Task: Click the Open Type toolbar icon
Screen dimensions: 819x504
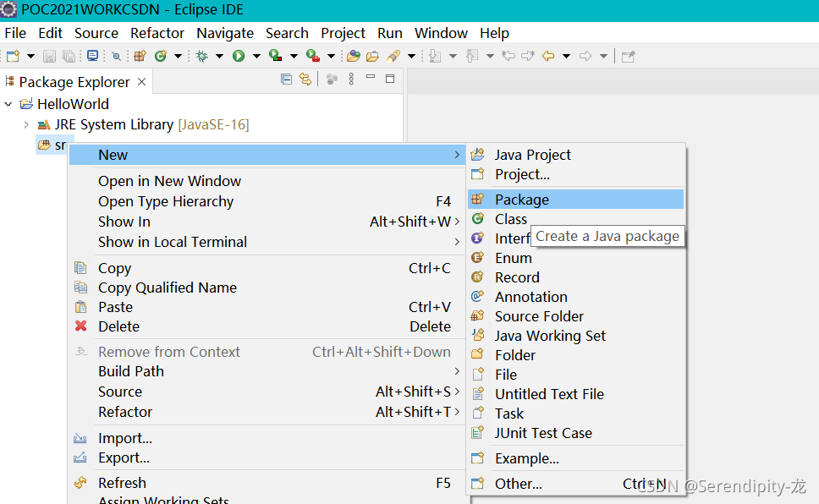Action: coord(354,56)
